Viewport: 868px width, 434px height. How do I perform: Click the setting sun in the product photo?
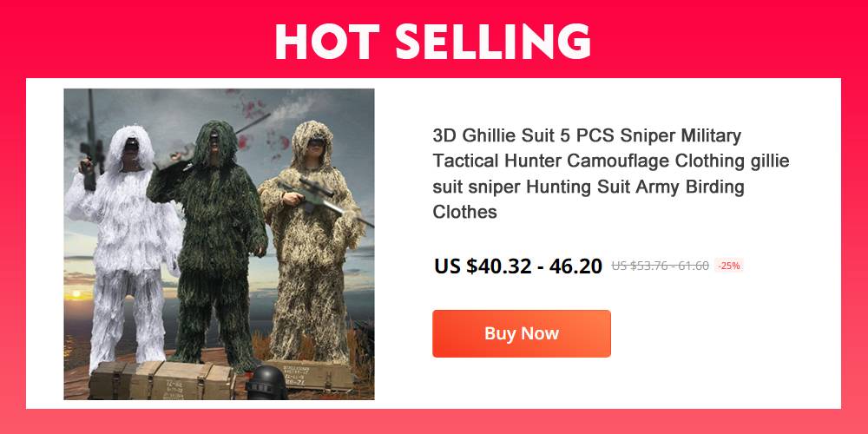click(x=76, y=293)
